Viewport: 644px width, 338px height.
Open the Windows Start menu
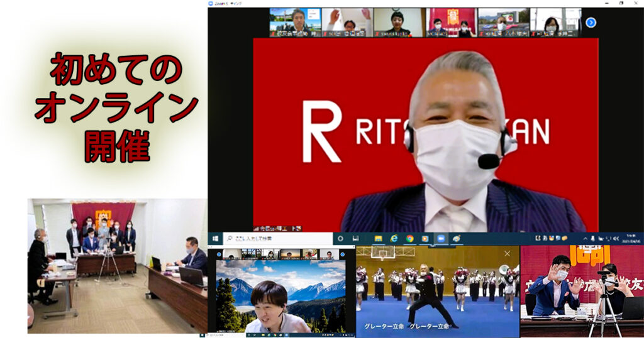215,239
